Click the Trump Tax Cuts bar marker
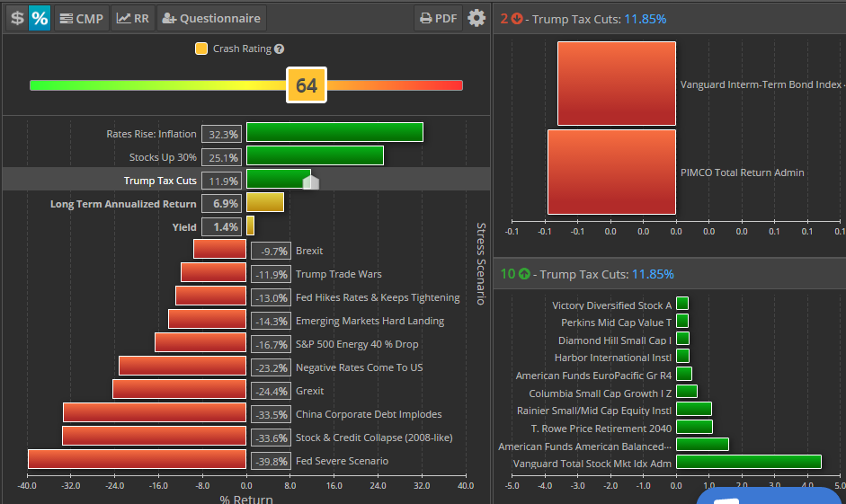Screen dimensions: 846x504 pos(311,182)
